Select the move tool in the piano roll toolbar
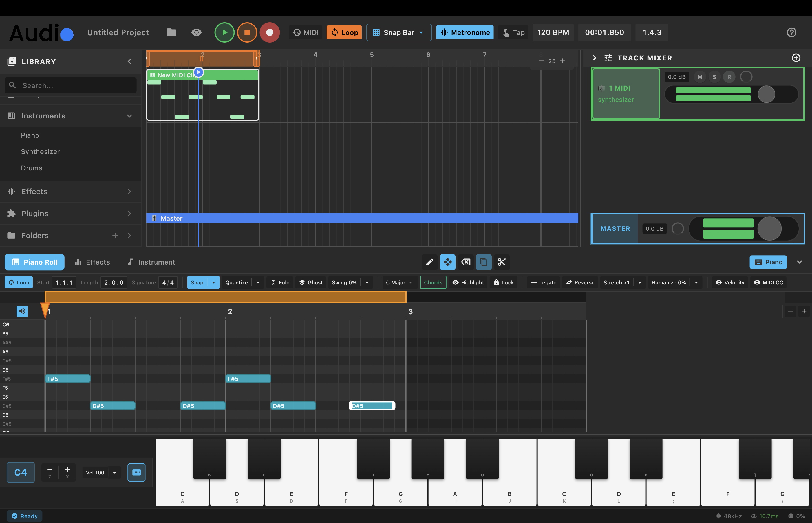 (x=447, y=262)
